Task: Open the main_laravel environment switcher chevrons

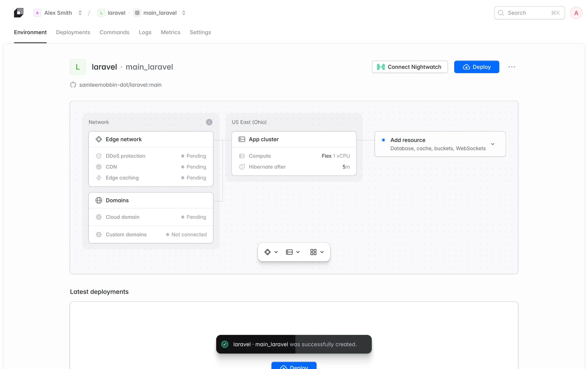Action: point(184,13)
